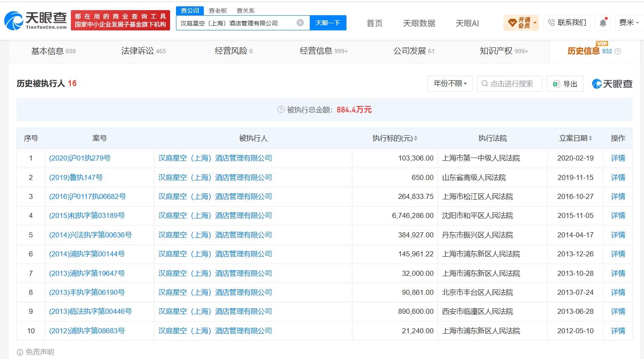Sort by 立案日期 column arrows
This screenshot has width=644, height=359.
(x=590, y=139)
